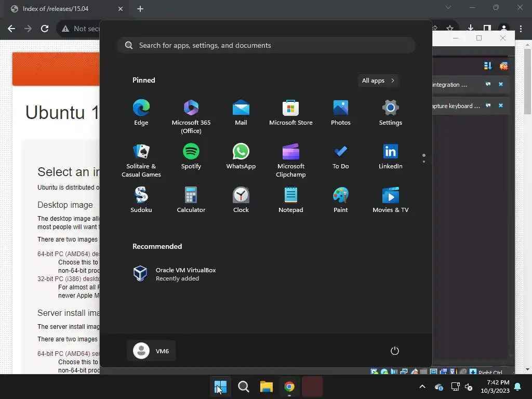Viewport: 532px width, 399px height.
Task: Open the To Do app
Action: [341, 156]
